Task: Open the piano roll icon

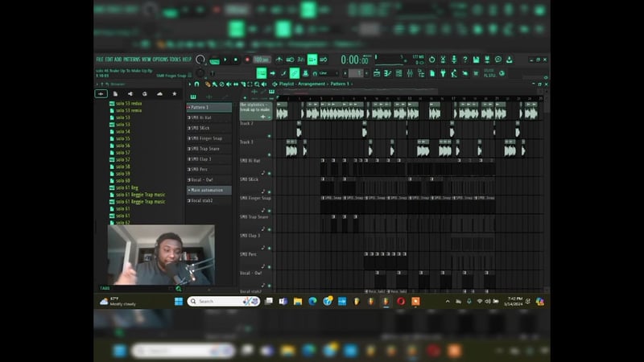Action: coord(387,73)
